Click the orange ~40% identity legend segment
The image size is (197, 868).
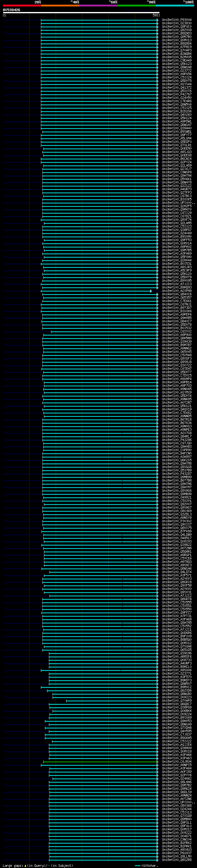tap(60, 6)
